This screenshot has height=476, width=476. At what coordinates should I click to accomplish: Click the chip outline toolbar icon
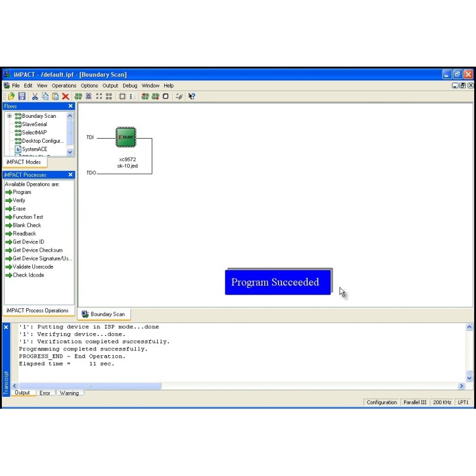(123, 96)
